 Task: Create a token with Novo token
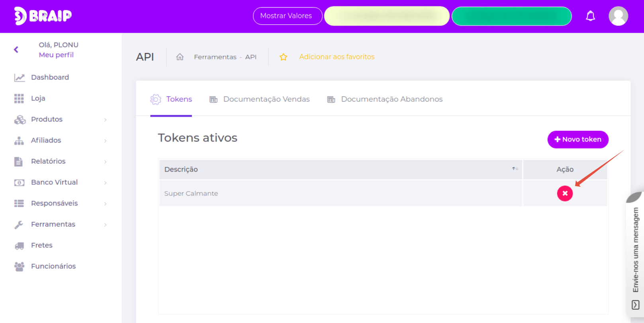(578, 139)
